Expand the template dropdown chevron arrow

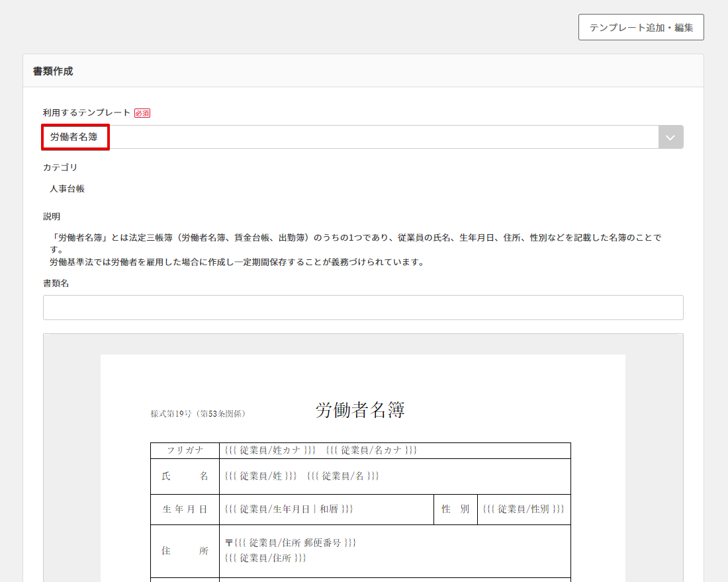[x=670, y=137]
